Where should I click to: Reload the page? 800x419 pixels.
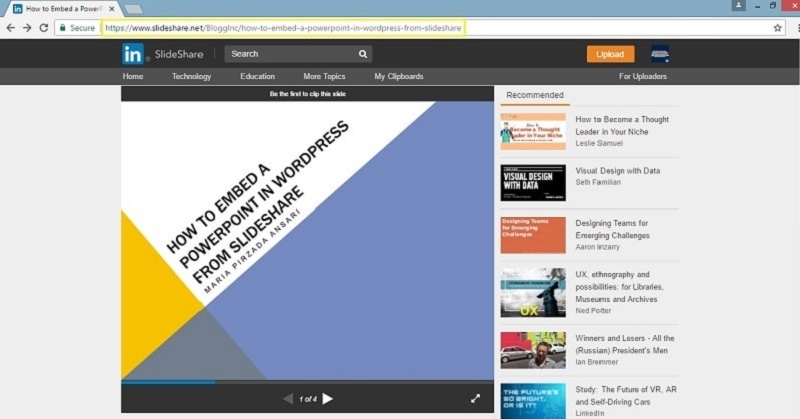(44, 28)
